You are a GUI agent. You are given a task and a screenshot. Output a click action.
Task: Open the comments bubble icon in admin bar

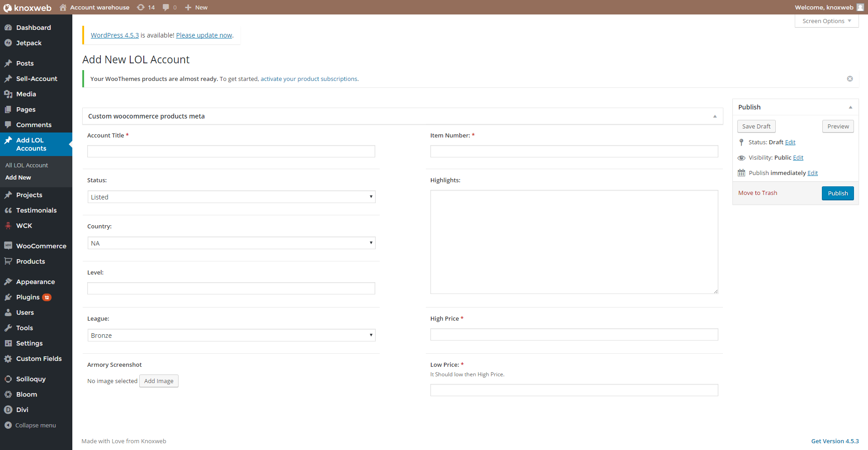coord(166,7)
